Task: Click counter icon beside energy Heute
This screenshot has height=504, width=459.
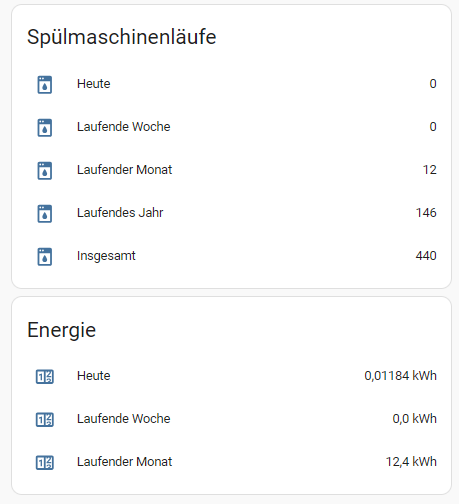Action: coord(44,377)
